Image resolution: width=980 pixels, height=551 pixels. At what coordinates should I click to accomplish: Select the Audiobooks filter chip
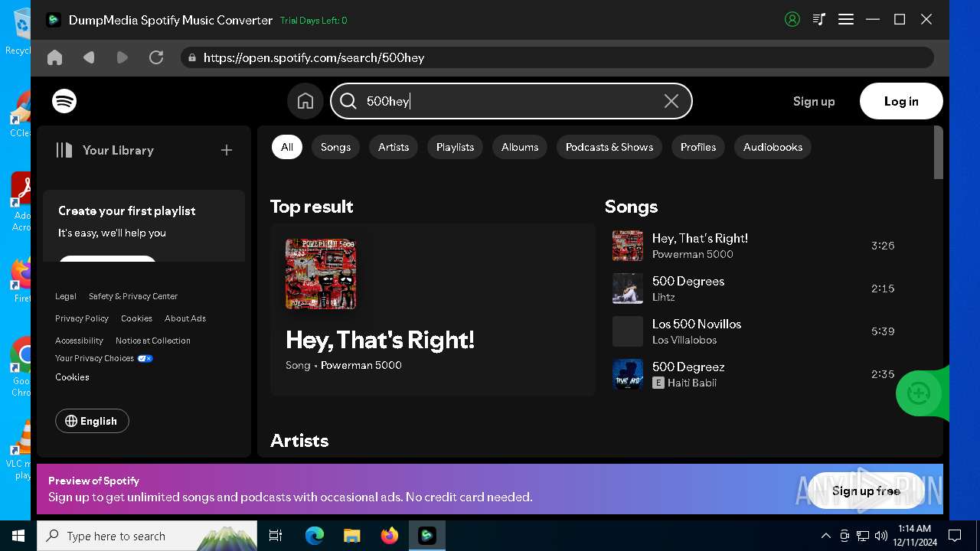click(x=773, y=147)
